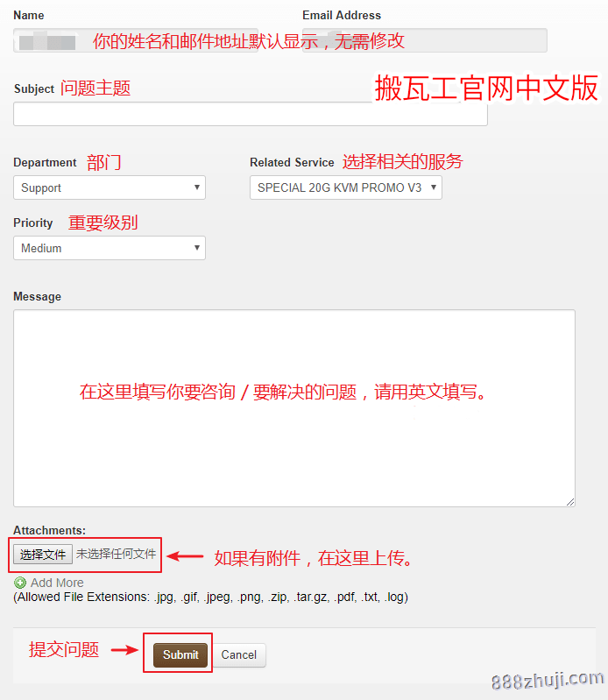Screen dimensions: 608x700
Task: Click the 未选择任何文件 file status text
Action: pyautogui.click(x=116, y=554)
